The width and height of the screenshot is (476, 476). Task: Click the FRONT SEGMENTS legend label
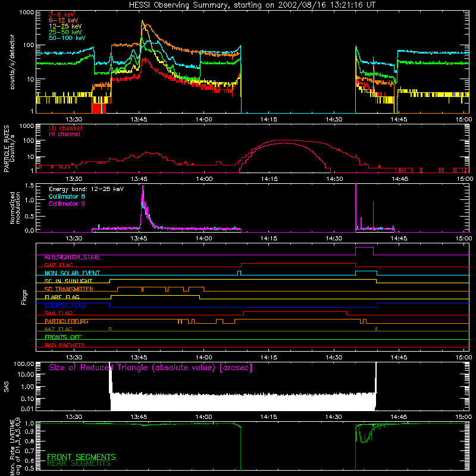(x=82, y=457)
